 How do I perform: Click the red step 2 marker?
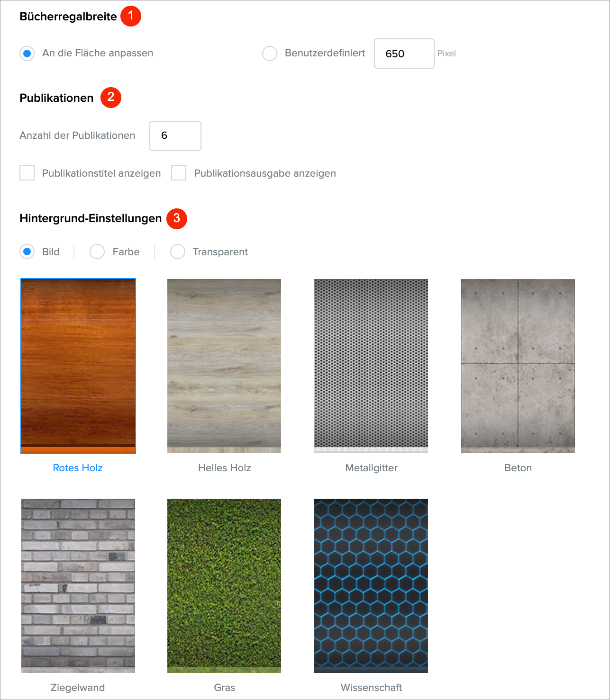coord(111,97)
